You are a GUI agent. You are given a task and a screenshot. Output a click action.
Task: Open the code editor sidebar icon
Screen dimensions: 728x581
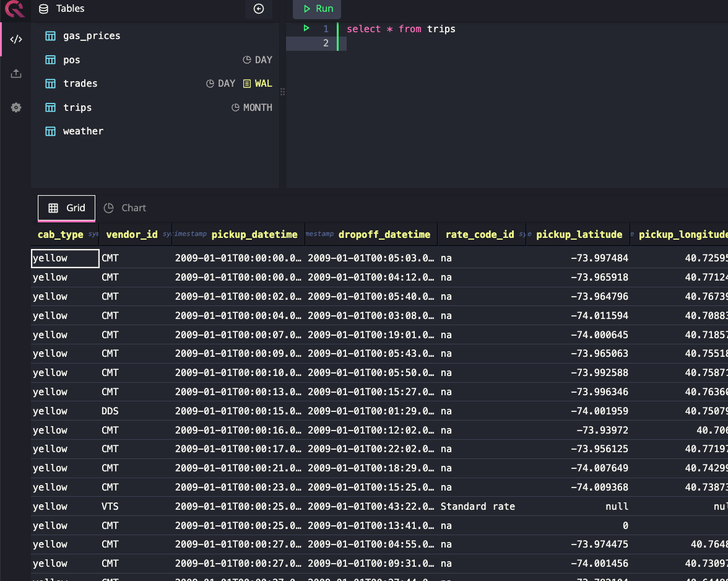(16, 39)
